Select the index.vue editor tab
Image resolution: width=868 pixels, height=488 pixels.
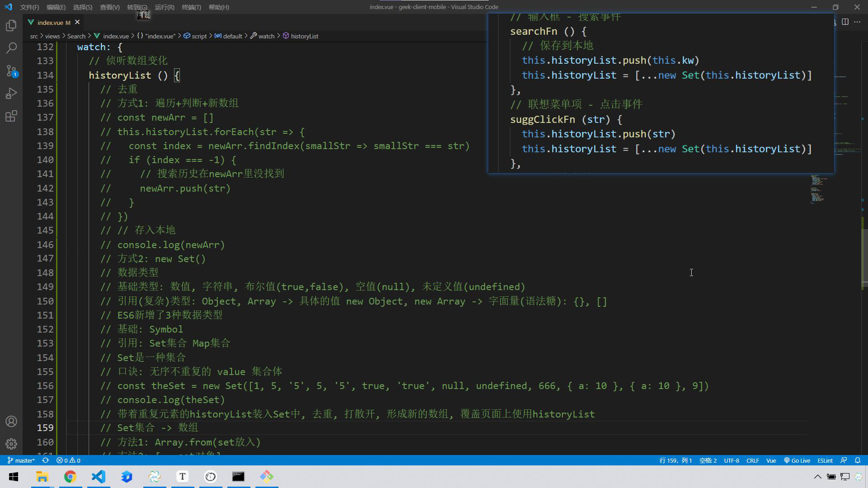click(50, 22)
